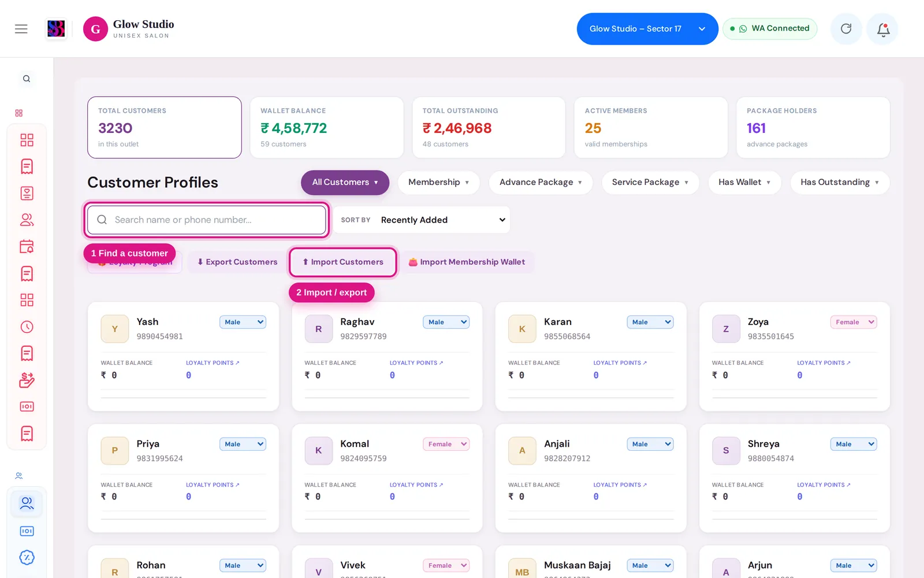
Task: Open the discount percent badge sidebar icon
Action: [x=27, y=558]
